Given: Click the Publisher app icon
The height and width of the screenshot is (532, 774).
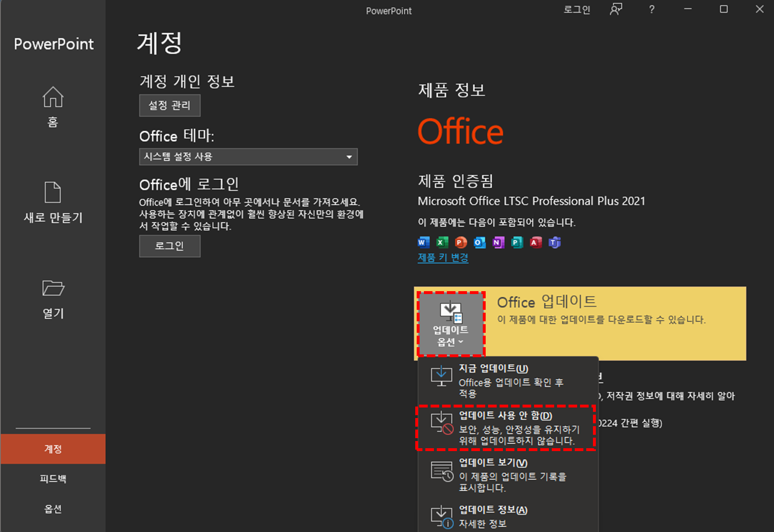Looking at the screenshot, I should click(x=517, y=242).
